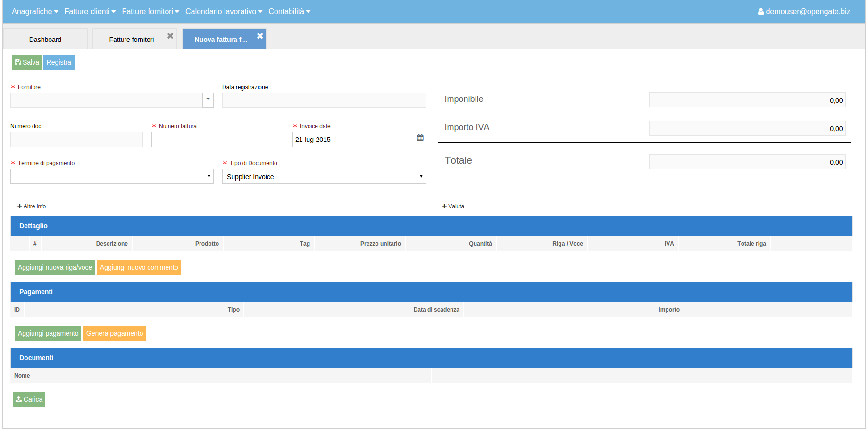Viewport: 868px width, 429px height.
Task: Focus the Numero doc. field
Action: (x=76, y=139)
